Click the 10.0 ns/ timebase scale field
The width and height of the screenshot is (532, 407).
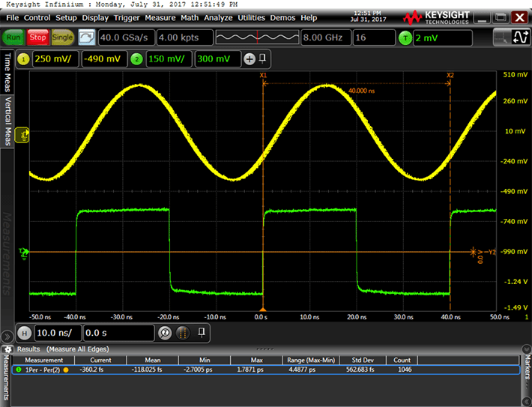click(57, 332)
